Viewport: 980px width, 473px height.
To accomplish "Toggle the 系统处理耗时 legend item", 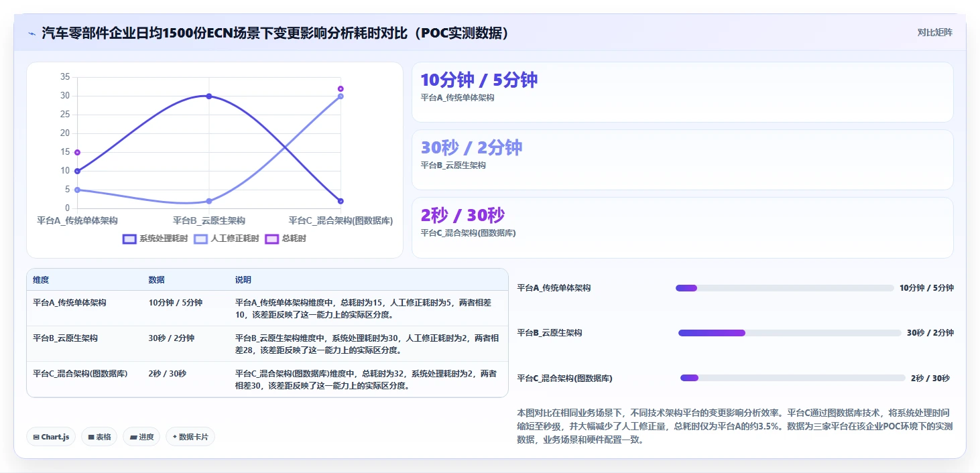I will (x=155, y=239).
